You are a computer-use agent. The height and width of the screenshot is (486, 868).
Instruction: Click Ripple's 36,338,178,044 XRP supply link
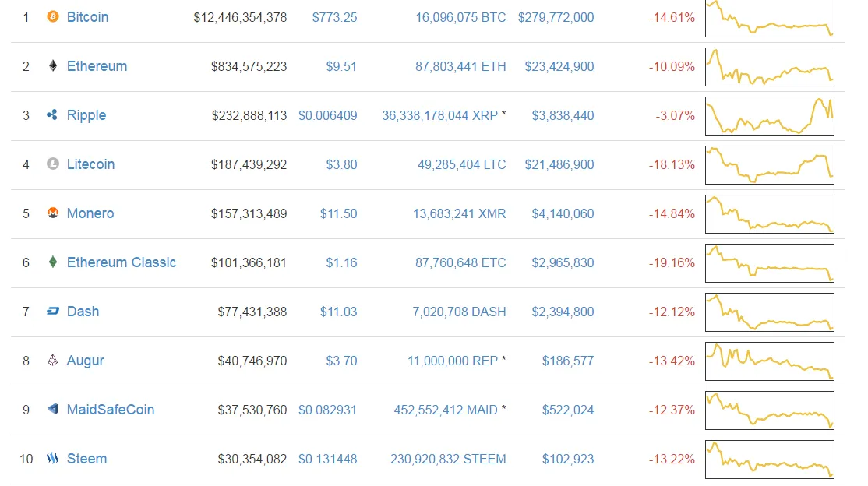tap(439, 115)
